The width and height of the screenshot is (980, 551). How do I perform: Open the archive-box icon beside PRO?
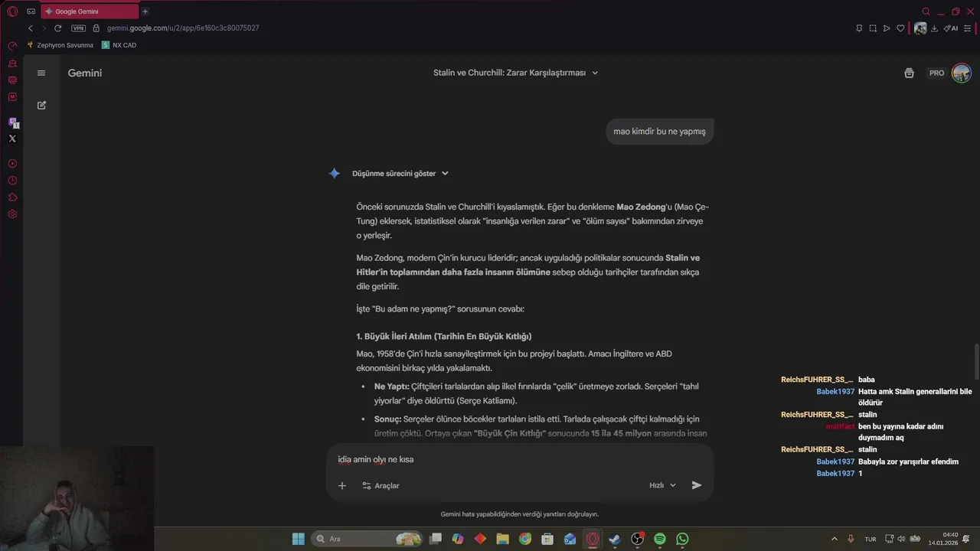tap(909, 73)
